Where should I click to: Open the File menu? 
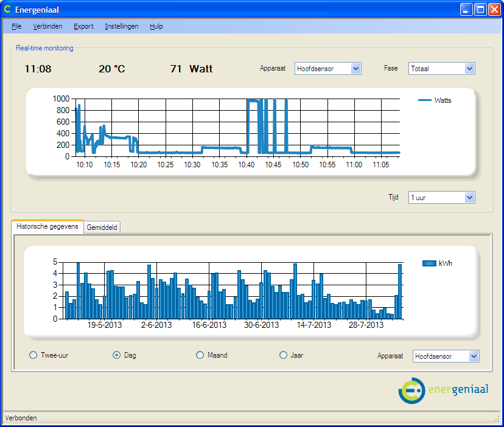point(16,26)
